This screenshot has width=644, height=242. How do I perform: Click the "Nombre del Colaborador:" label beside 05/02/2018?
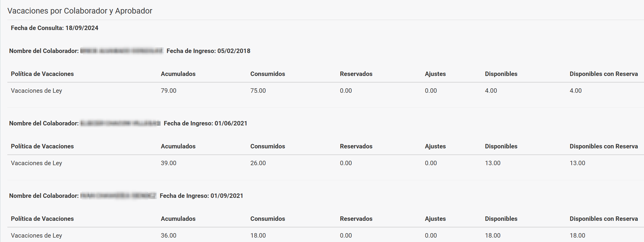click(x=44, y=51)
